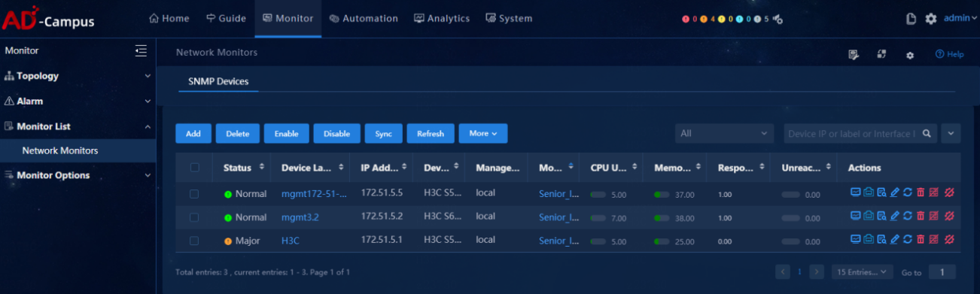Click the Go to page number field
Screen dimensions: 980x294
[x=942, y=271]
